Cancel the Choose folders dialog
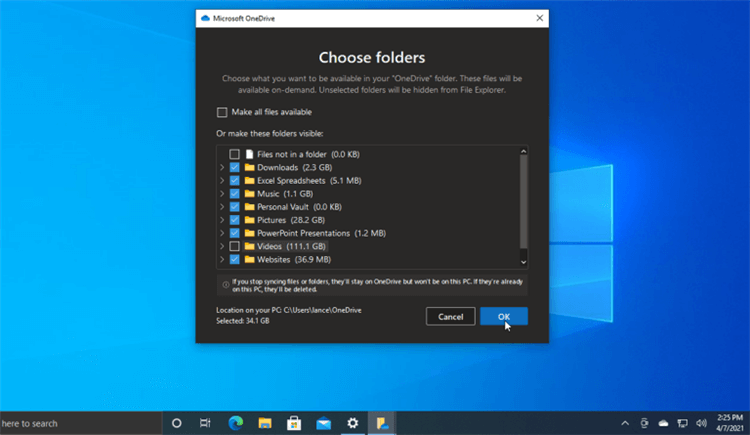 (x=450, y=316)
